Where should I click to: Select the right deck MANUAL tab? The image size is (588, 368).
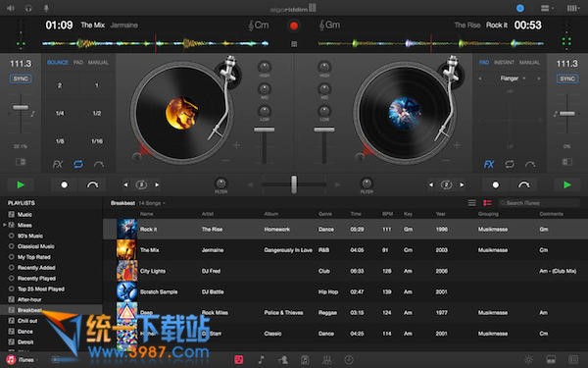[529, 63]
